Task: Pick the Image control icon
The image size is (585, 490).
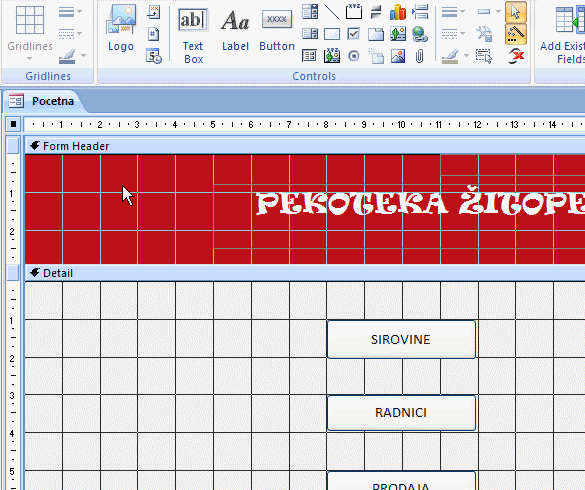Action: tap(398, 56)
